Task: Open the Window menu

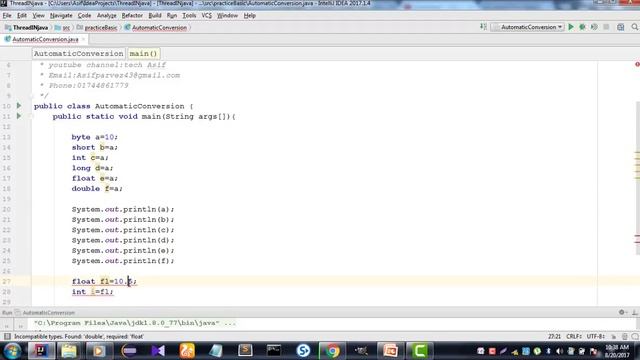Action: [x=227, y=16]
